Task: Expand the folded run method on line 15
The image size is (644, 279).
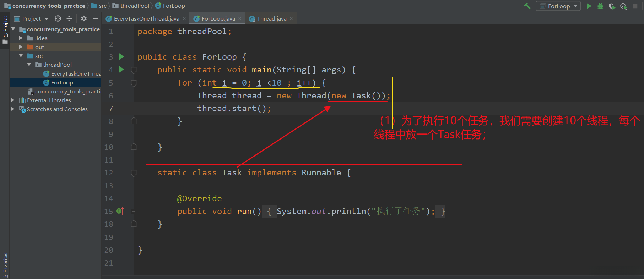Action: 134,211
